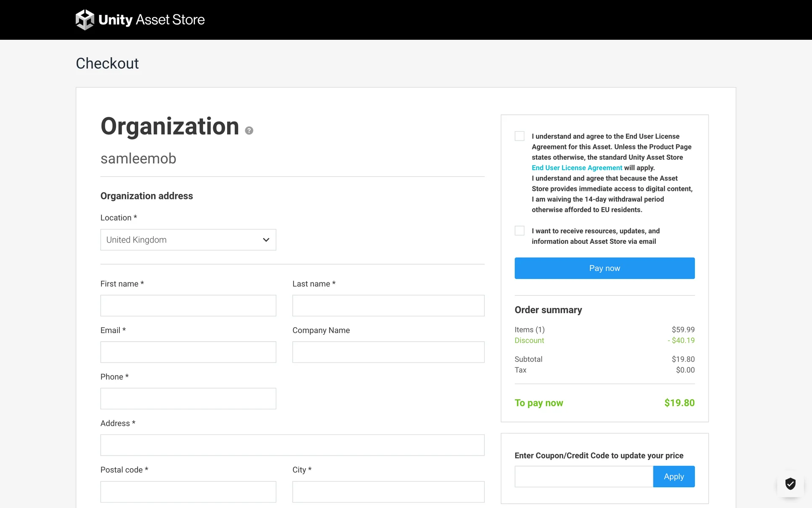812x508 pixels.
Task: Focus the Last name input field
Action: pos(388,306)
